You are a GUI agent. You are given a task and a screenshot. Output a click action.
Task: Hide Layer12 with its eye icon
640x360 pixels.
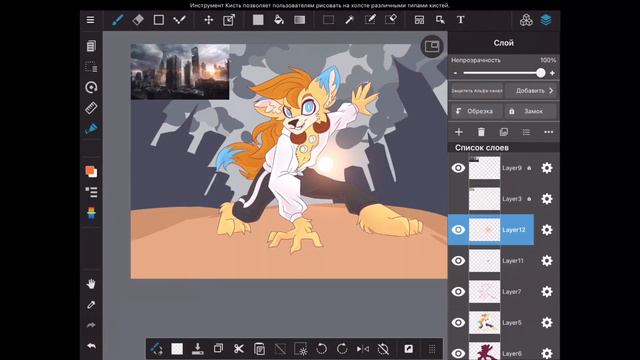coord(458,230)
